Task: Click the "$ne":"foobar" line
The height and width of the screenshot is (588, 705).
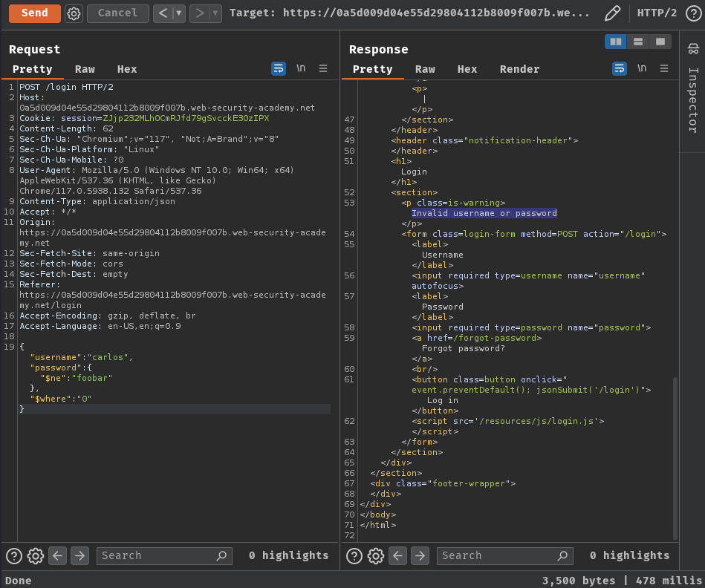Action: 77,378
